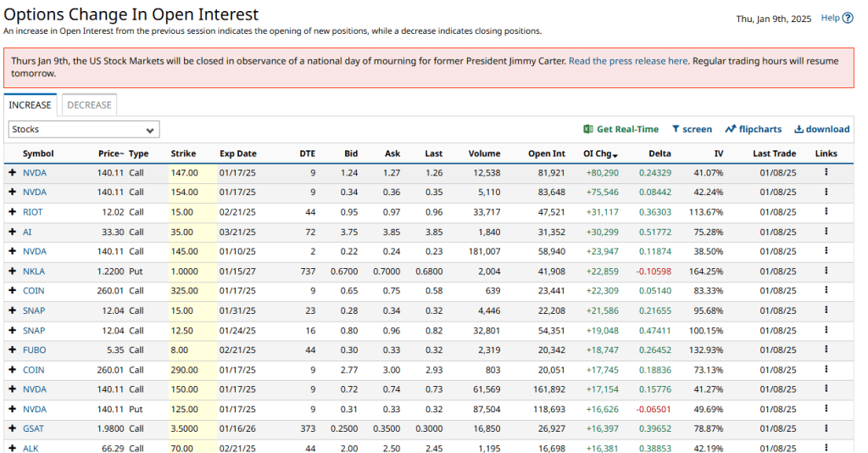Click the 325.00 strike cell
The image size is (868, 453).
click(184, 291)
